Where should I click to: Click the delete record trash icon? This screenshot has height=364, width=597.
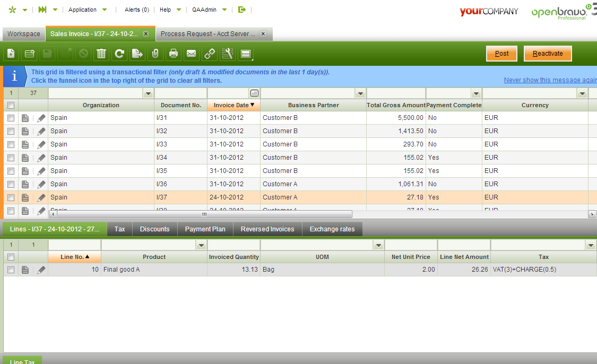click(x=101, y=54)
